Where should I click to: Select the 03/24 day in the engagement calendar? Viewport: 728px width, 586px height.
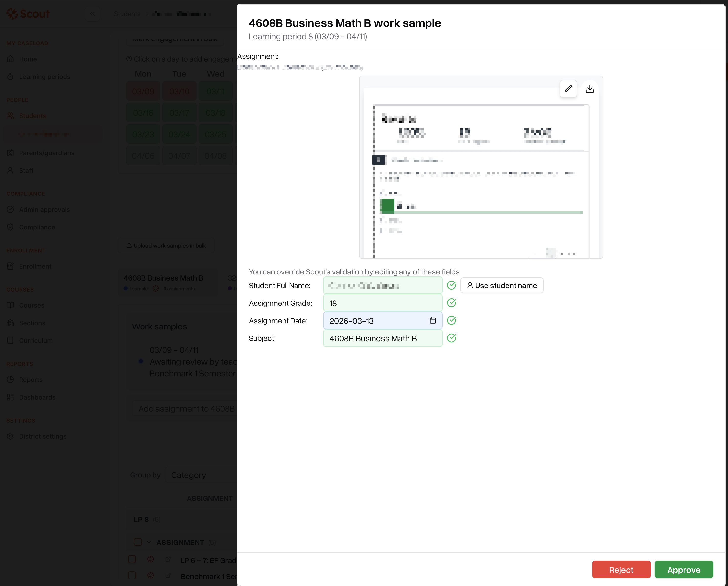click(179, 134)
